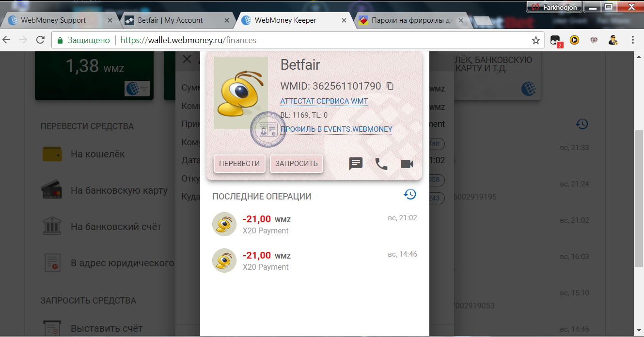Open Профиль в Events.WebMoney link
Image resolution: width=644 pixels, height=337 pixels.
tap(336, 129)
